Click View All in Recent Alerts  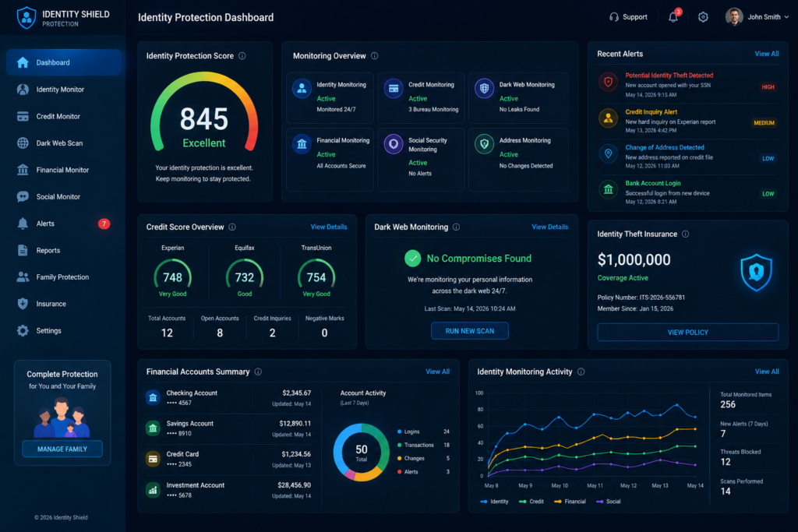[767, 54]
